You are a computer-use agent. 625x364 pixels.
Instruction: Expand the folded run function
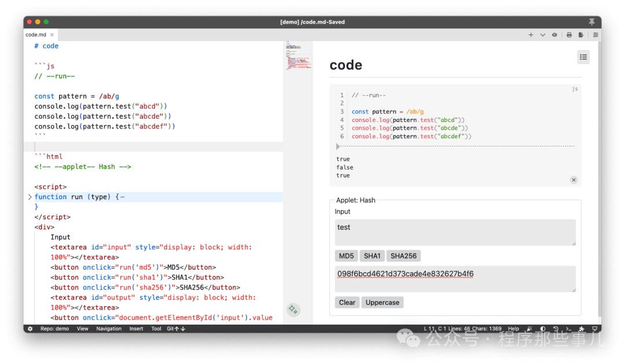pyautogui.click(x=30, y=197)
